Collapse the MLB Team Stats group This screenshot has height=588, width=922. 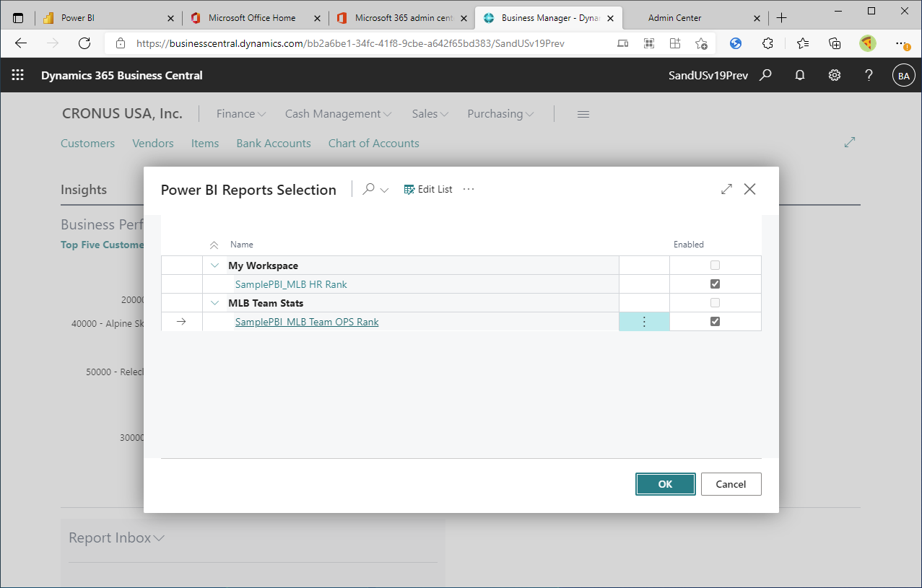coord(214,302)
